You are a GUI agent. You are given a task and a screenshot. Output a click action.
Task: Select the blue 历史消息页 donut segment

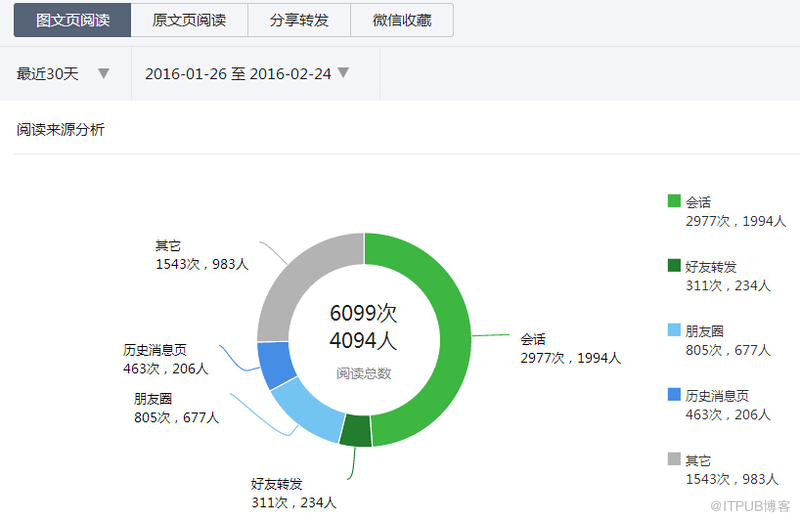click(274, 365)
